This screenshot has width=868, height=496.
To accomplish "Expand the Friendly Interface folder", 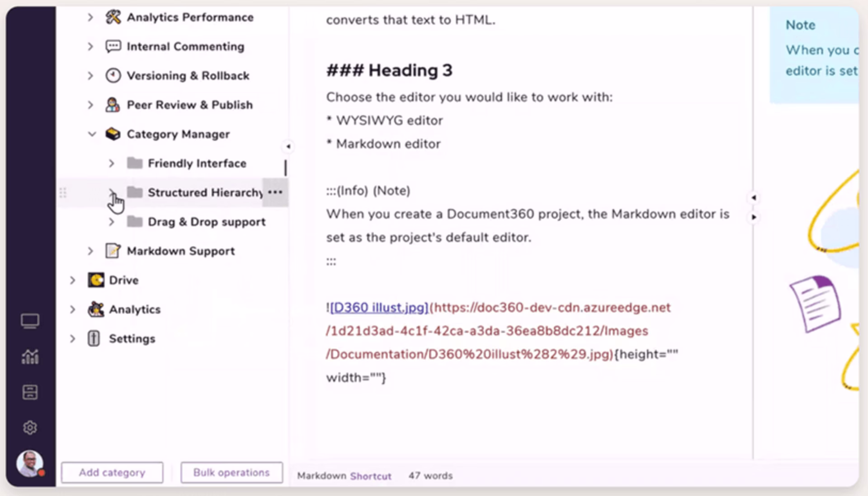I will [x=111, y=164].
